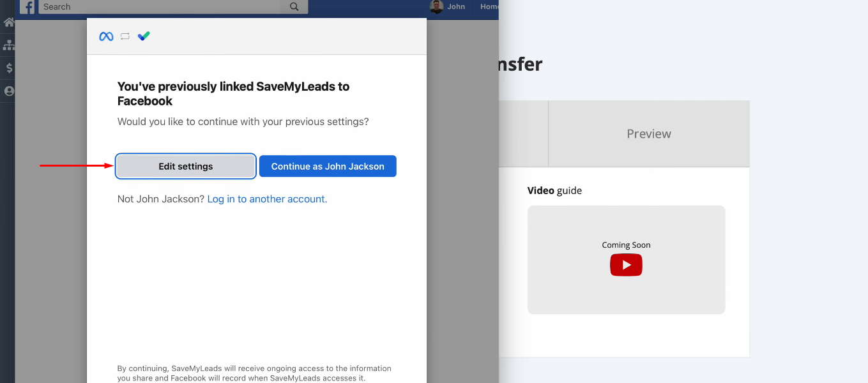The height and width of the screenshot is (383, 868).
Task: Open the connections hierarchy sidebar icon
Action: point(8,45)
